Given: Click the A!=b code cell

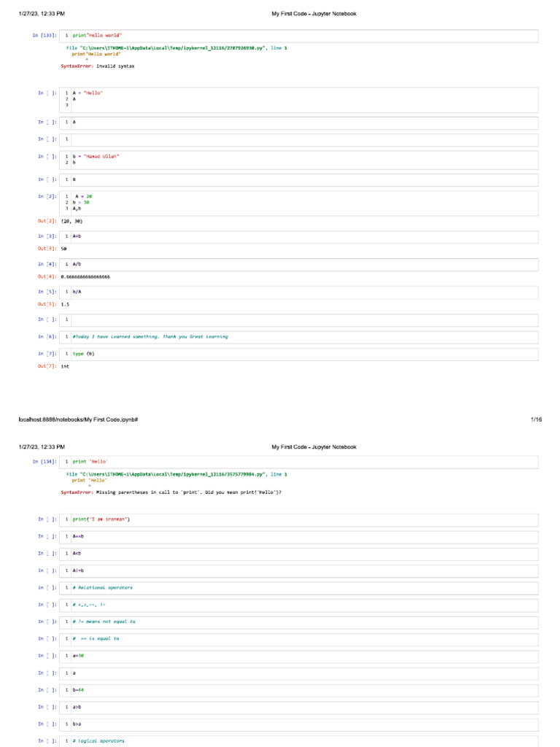Looking at the screenshot, I should pyautogui.click(x=298, y=570).
